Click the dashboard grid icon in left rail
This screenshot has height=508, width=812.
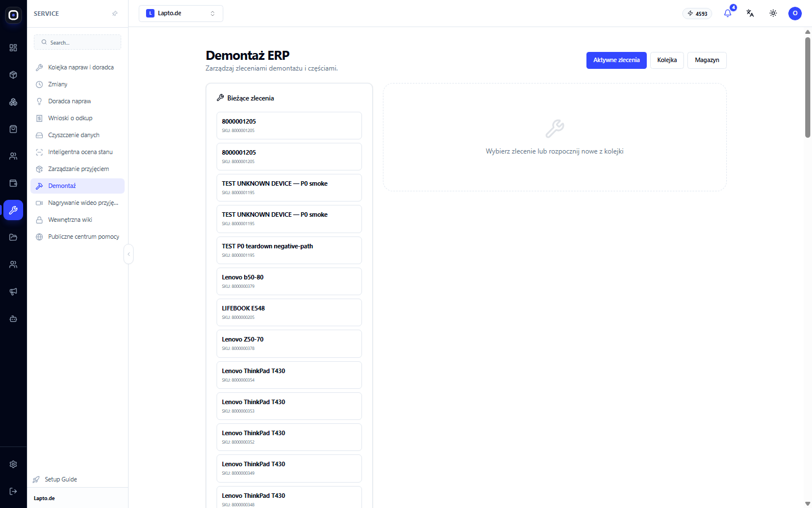tap(14, 48)
